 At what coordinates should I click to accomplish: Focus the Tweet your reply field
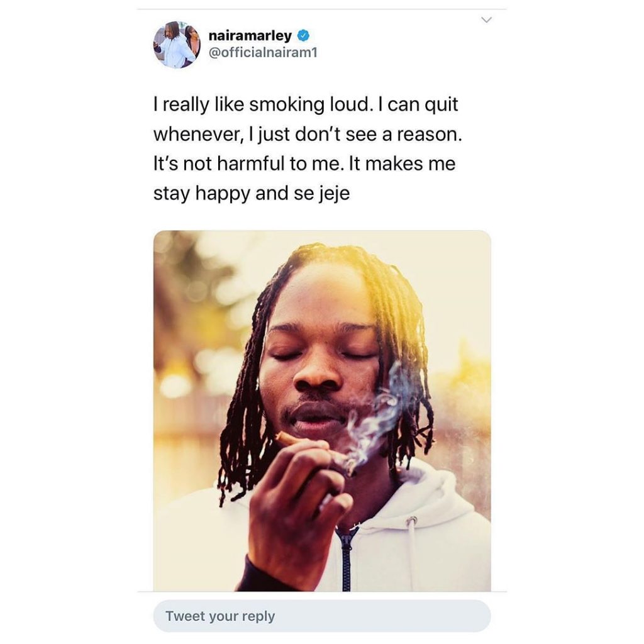tap(322, 616)
